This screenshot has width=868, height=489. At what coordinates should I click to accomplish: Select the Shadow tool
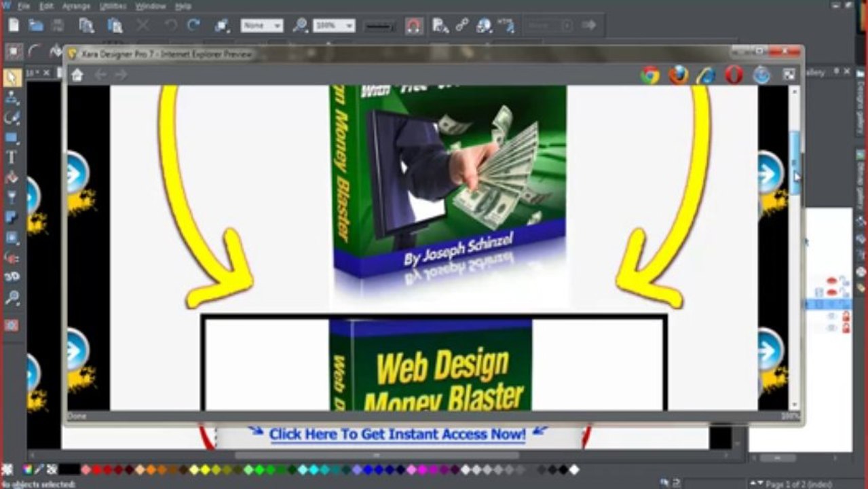(12, 217)
